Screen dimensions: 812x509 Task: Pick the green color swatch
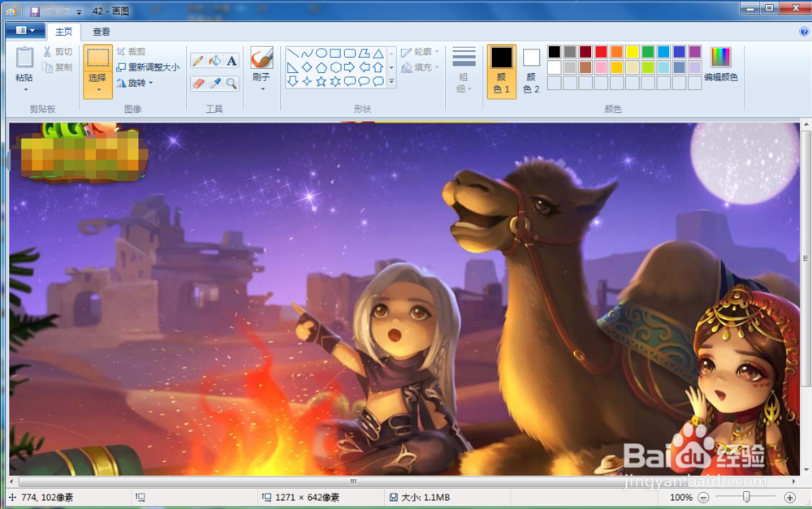click(x=648, y=52)
